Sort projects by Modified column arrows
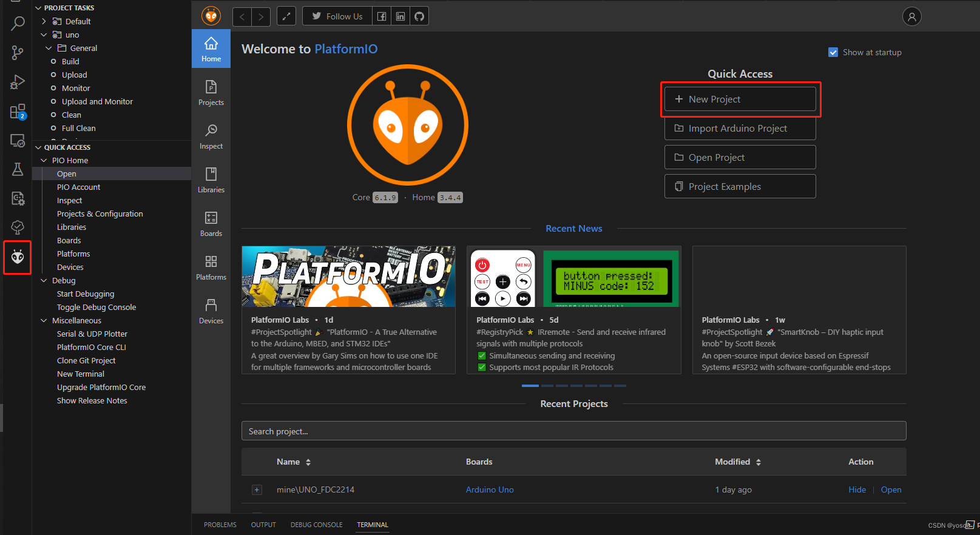Screen dimensions: 980x535 coord(759,462)
